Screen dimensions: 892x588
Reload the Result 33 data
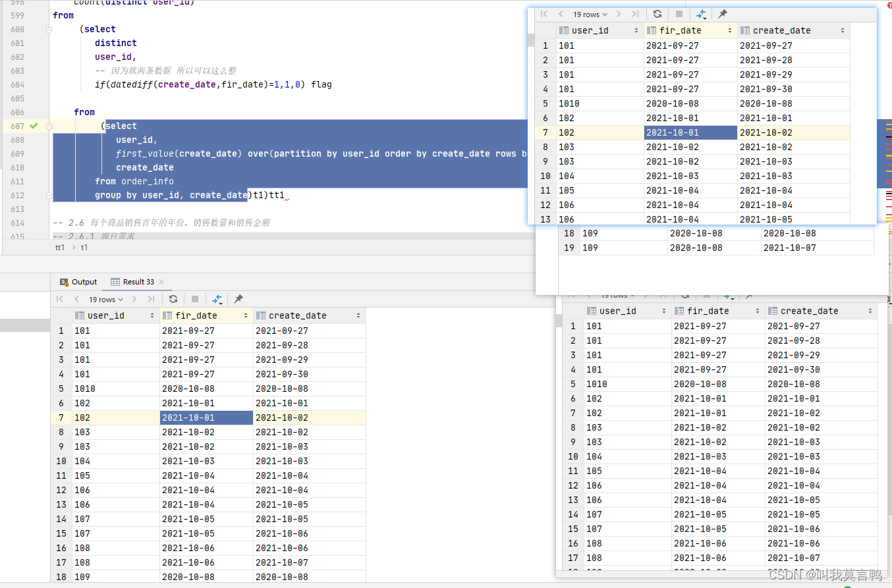pos(173,299)
